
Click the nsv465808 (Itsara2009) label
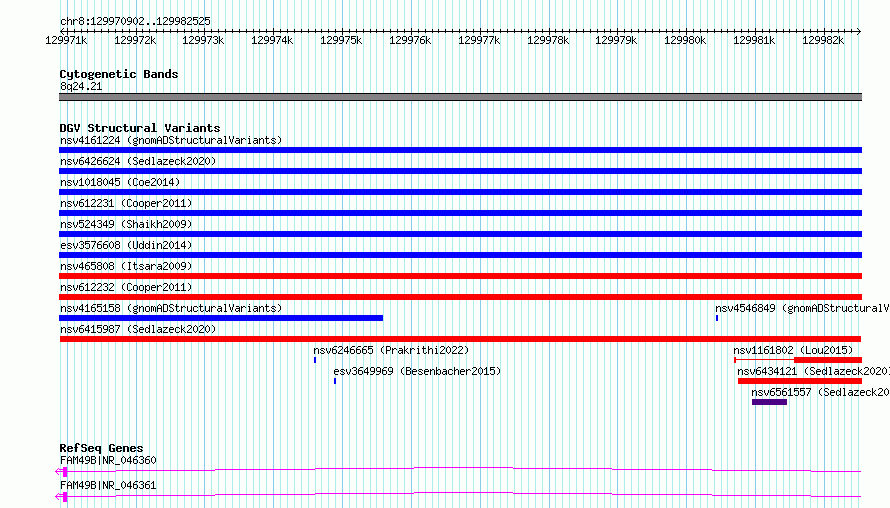tap(126, 266)
